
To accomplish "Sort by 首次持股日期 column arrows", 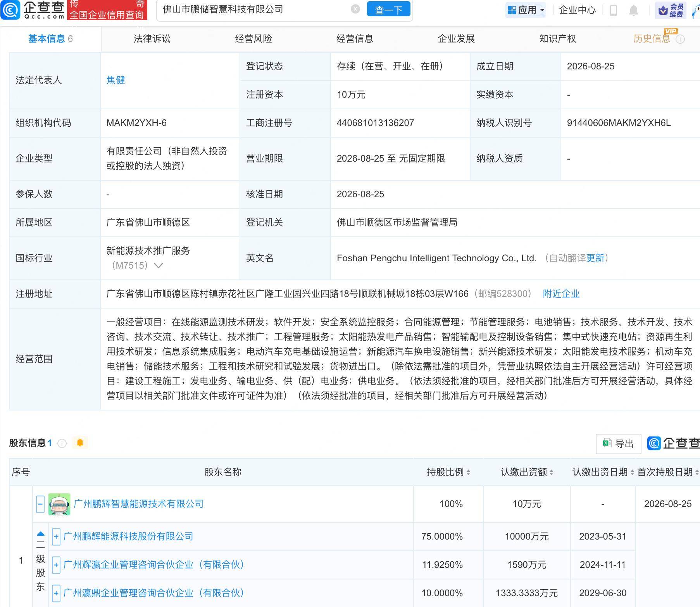I will (697, 472).
